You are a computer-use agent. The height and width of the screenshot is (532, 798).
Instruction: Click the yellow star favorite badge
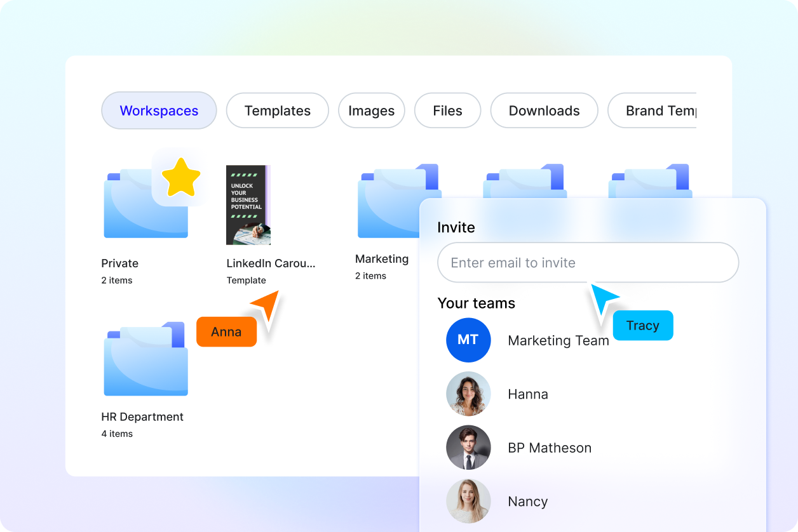181,176
